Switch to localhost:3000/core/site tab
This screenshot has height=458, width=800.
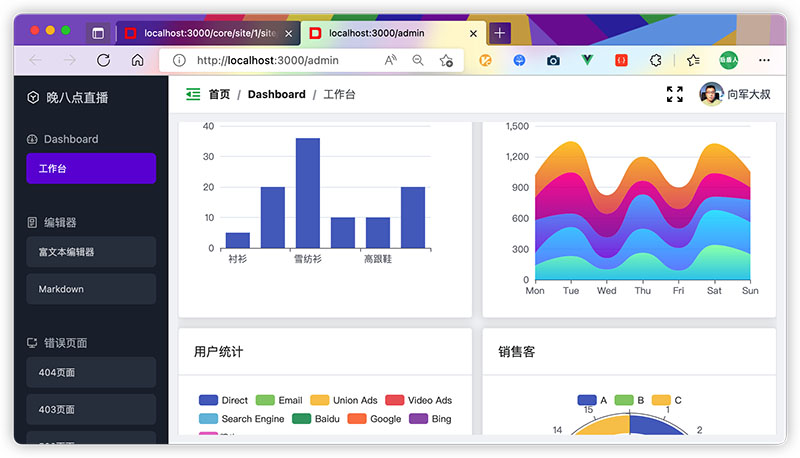click(207, 33)
